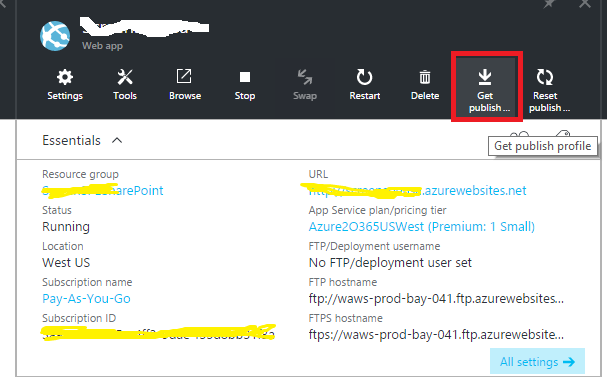Select the ftps:// hostname value

click(x=436, y=334)
